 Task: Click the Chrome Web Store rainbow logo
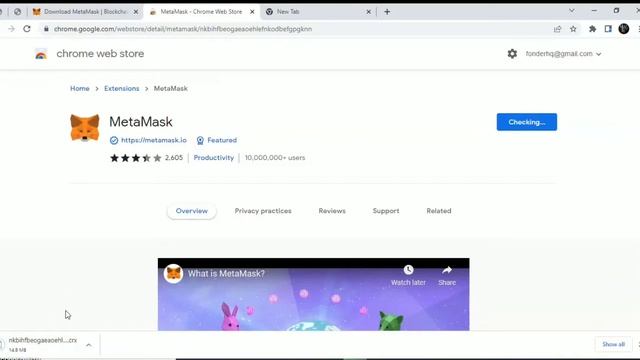coord(41,54)
